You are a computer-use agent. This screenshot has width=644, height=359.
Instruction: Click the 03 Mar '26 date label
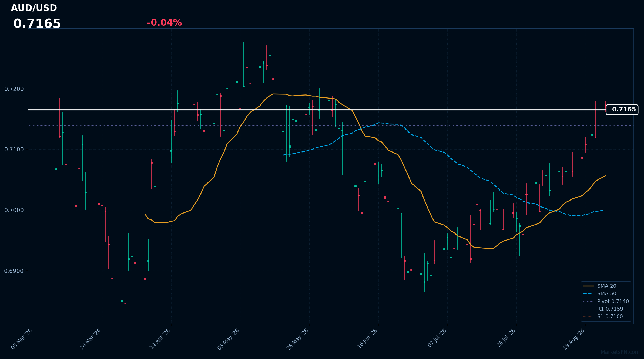[x=22, y=339]
